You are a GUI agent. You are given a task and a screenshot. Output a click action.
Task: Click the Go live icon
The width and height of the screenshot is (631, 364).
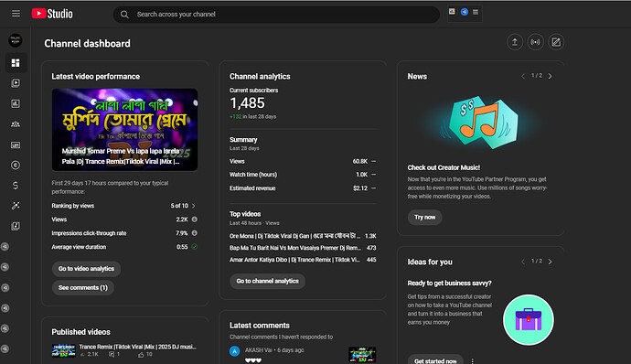[535, 42]
